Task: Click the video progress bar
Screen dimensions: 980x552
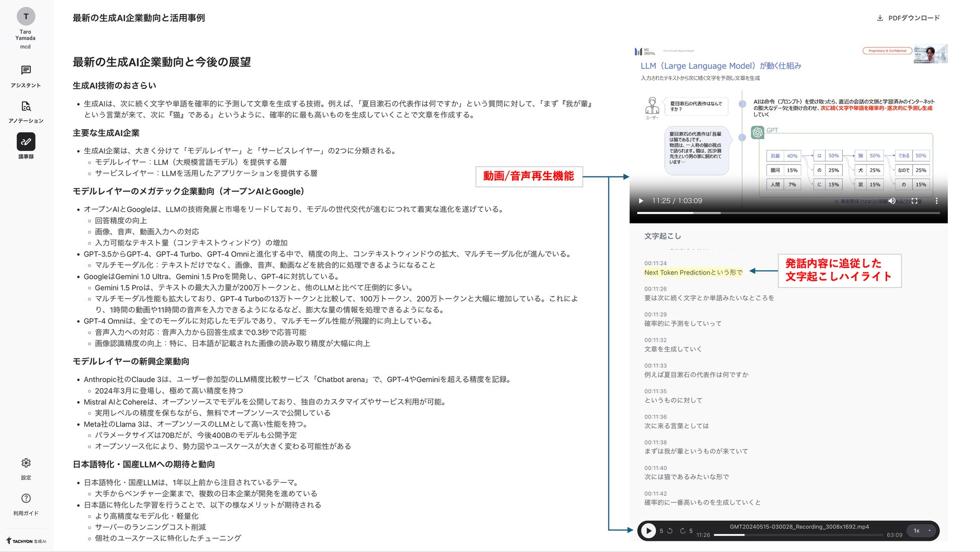Action: click(788, 213)
